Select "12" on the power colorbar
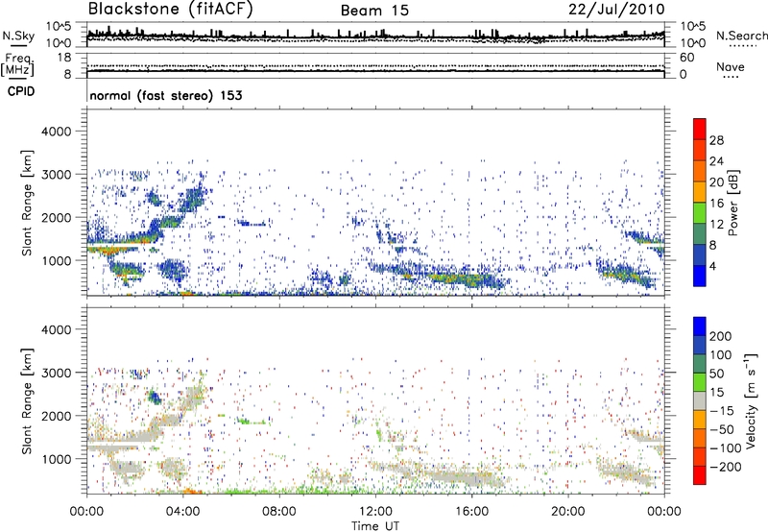The width and height of the screenshot is (768, 532). coord(716,224)
